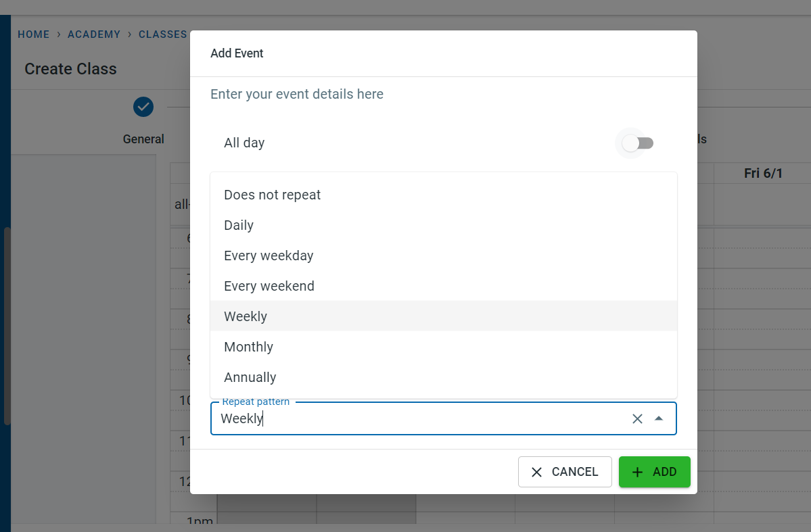The image size is (811, 532).
Task: Select 'Every weekday' option
Action: pyautogui.click(x=269, y=256)
